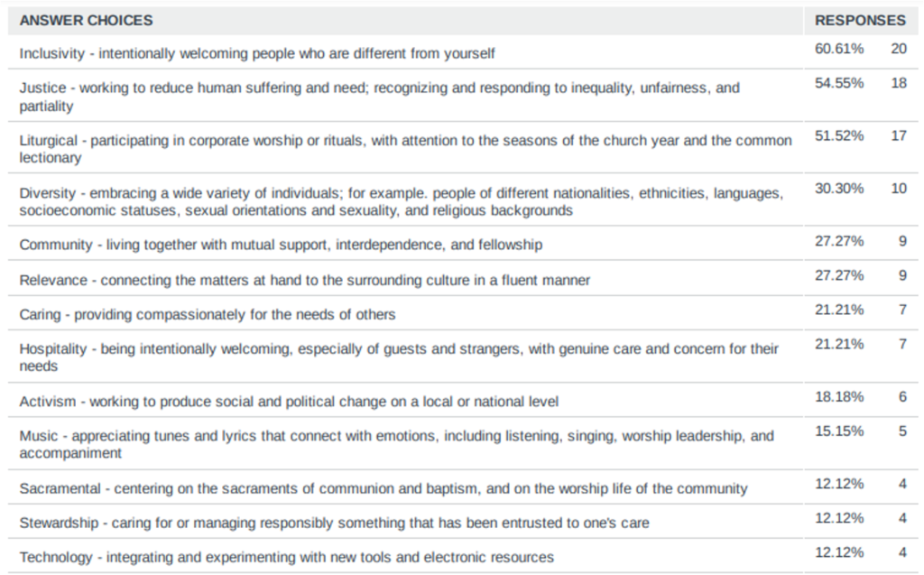924x575 pixels.
Task: Select the Justice answer choice text
Action: 379,97
